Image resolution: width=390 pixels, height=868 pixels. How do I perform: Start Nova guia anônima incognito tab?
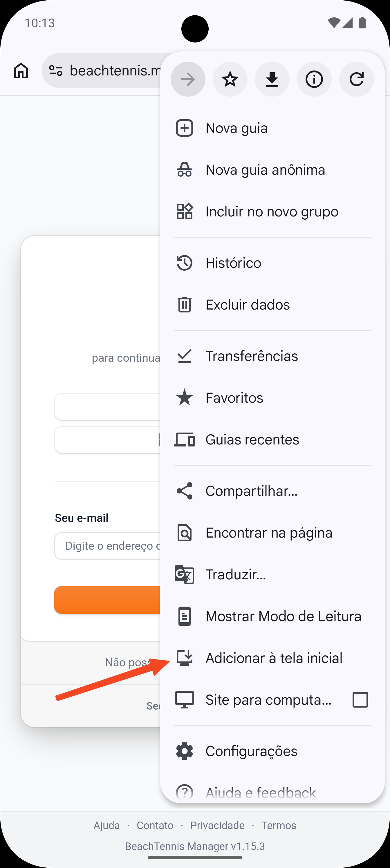coord(265,170)
